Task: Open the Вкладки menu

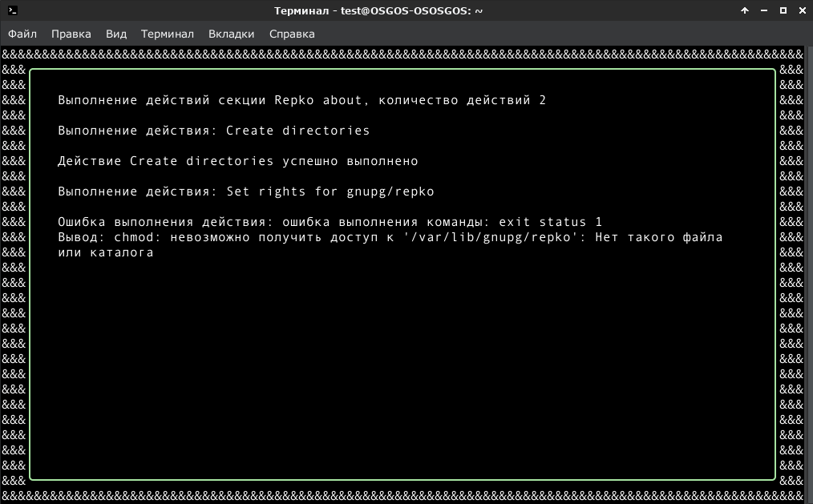Action: (x=231, y=34)
